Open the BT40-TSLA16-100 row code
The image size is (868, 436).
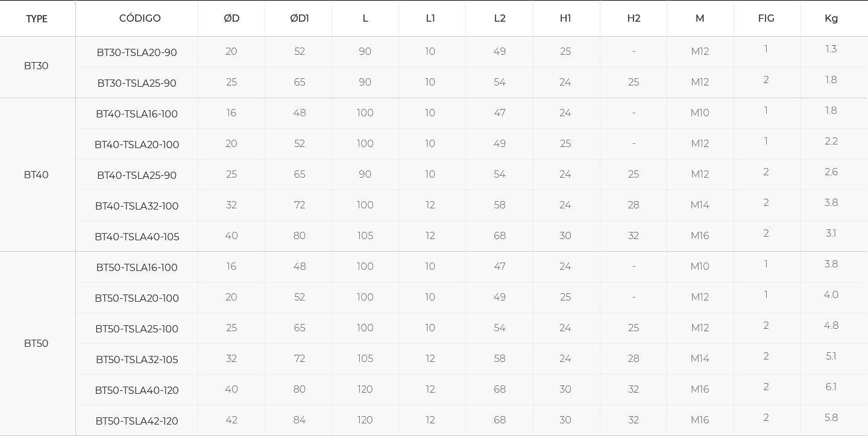click(137, 114)
